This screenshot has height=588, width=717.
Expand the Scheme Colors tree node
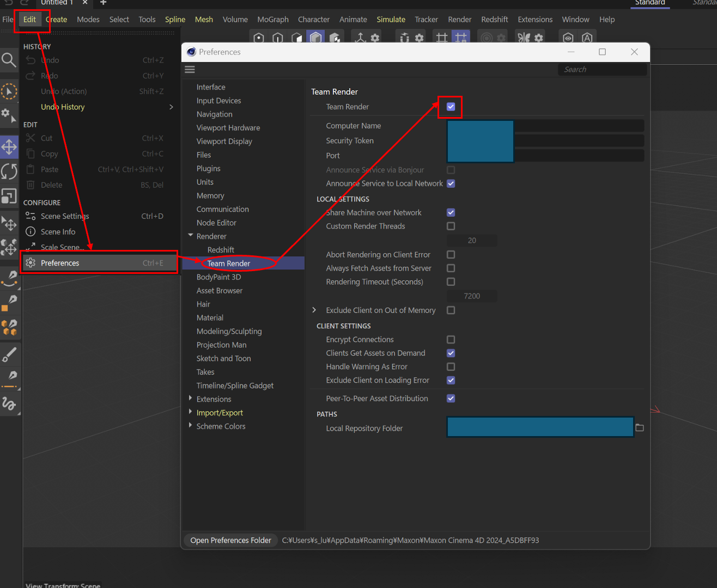click(x=190, y=426)
